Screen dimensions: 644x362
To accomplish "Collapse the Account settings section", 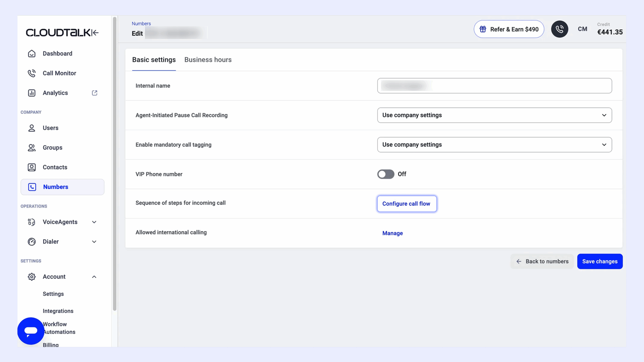I will (x=94, y=277).
